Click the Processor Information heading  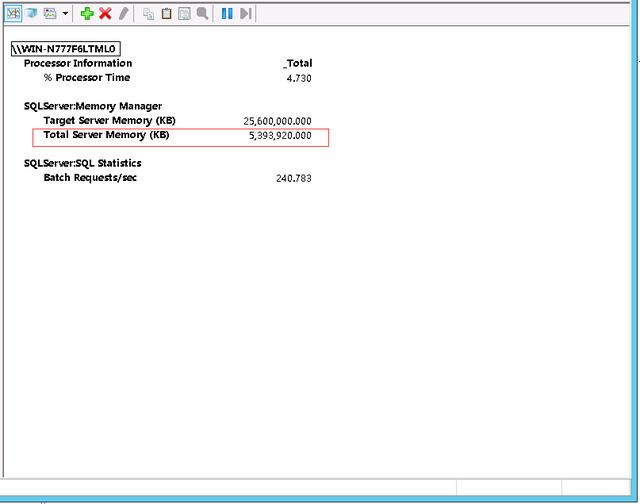(x=78, y=63)
